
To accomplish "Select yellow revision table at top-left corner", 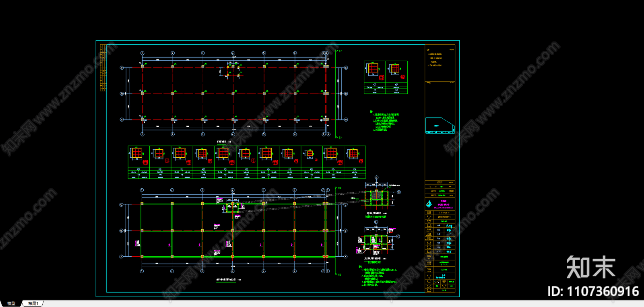I will pyautogui.click(x=103, y=68).
